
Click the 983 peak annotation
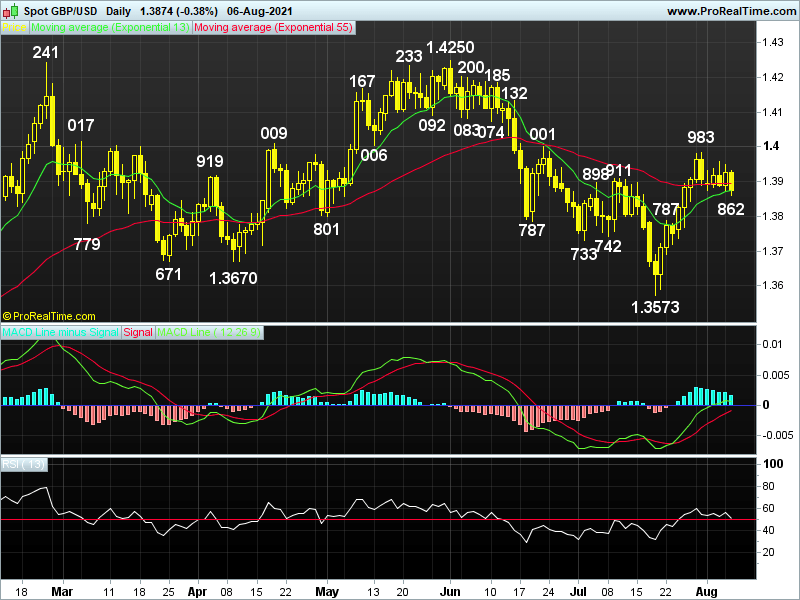tap(700, 137)
